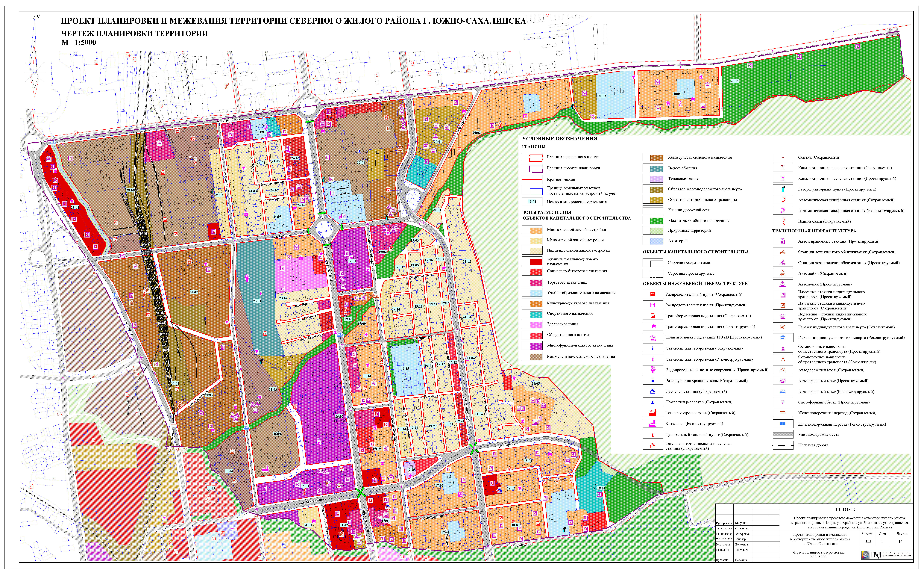Click the УСЛОВНЫЕ ОБОЗНАЧЕНИЯ legend heading
The image size is (924, 576).
[560, 139]
